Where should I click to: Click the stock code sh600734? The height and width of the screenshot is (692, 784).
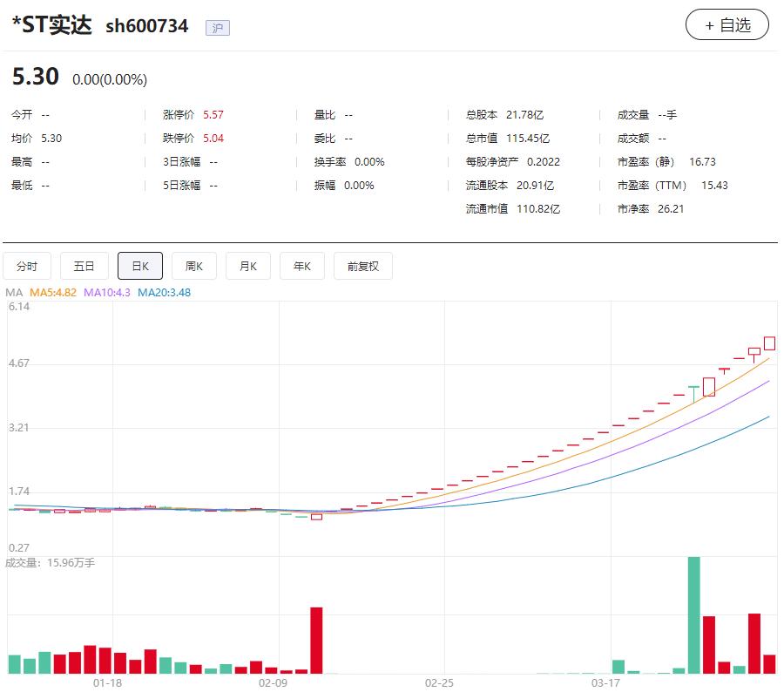(146, 25)
